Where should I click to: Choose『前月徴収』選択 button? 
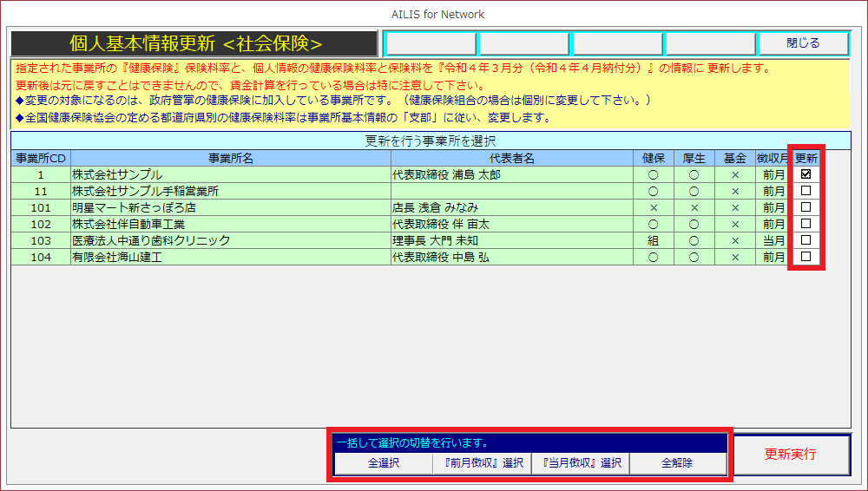tap(482, 463)
